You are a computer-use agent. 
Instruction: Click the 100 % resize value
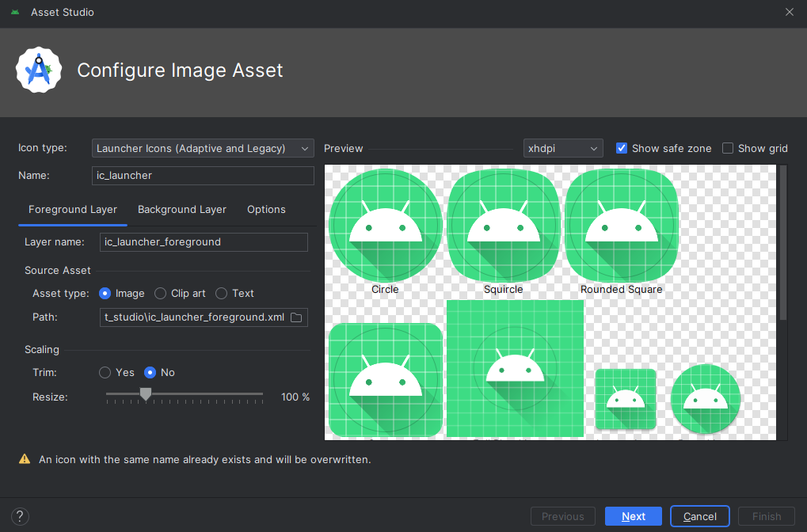[295, 397]
